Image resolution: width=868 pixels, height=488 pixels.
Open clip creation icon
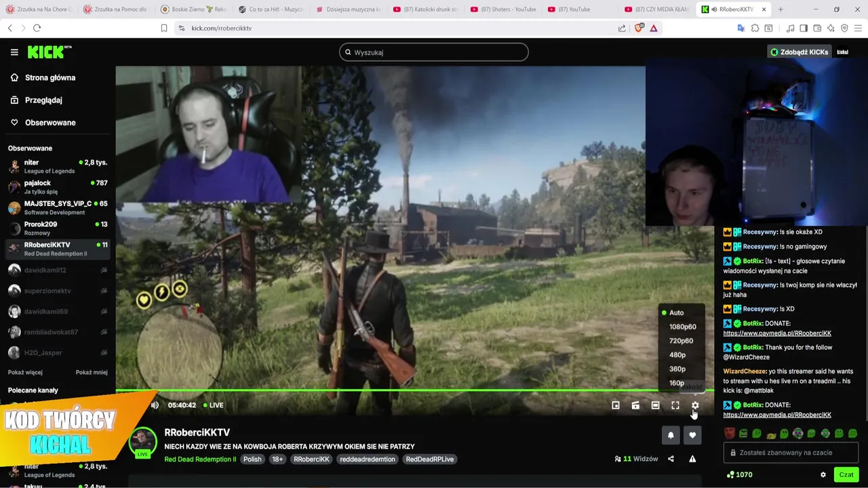[x=635, y=405]
